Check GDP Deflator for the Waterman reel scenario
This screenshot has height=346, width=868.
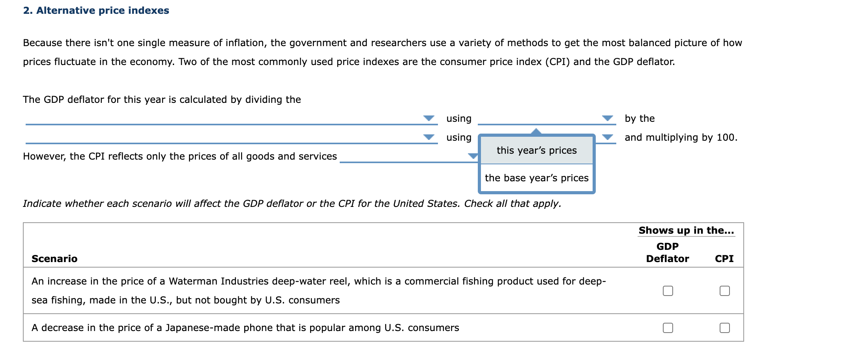668,290
